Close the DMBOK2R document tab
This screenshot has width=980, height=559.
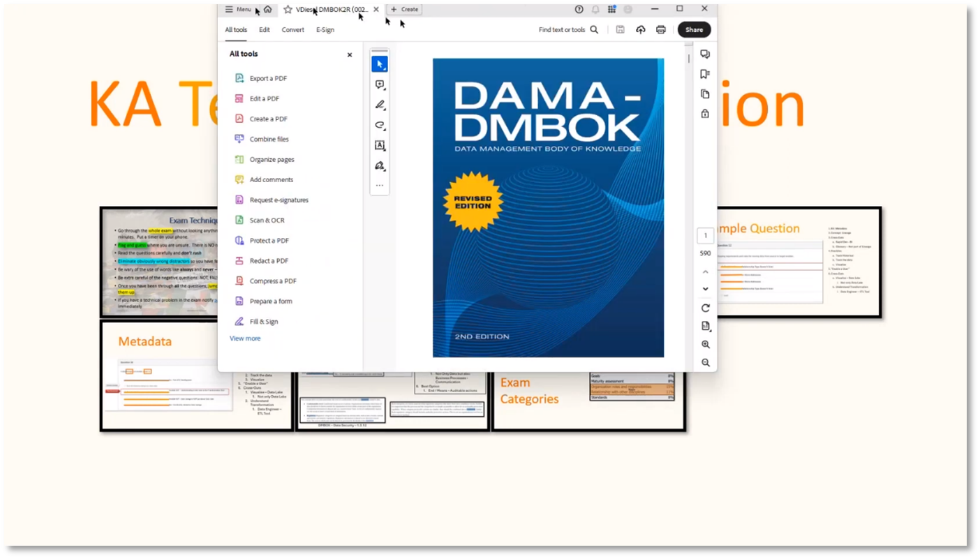coord(376,9)
